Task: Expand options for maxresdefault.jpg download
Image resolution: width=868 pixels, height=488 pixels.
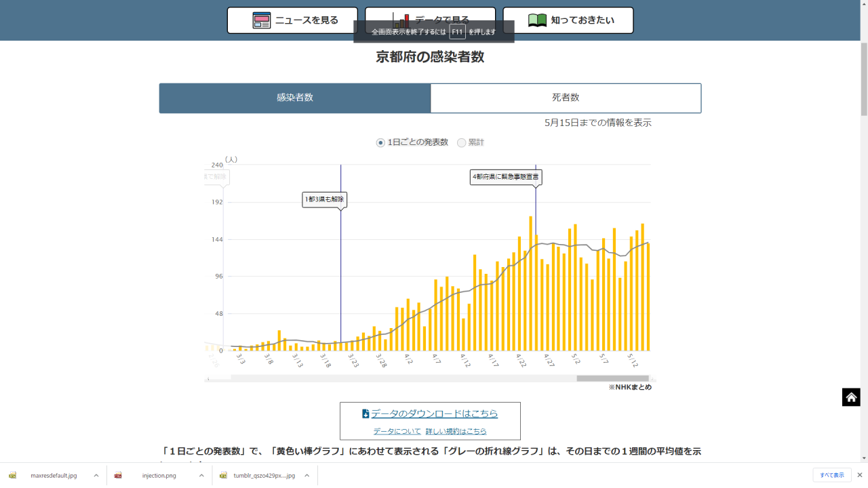Action: pyautogui.click(x=96, y=475)
